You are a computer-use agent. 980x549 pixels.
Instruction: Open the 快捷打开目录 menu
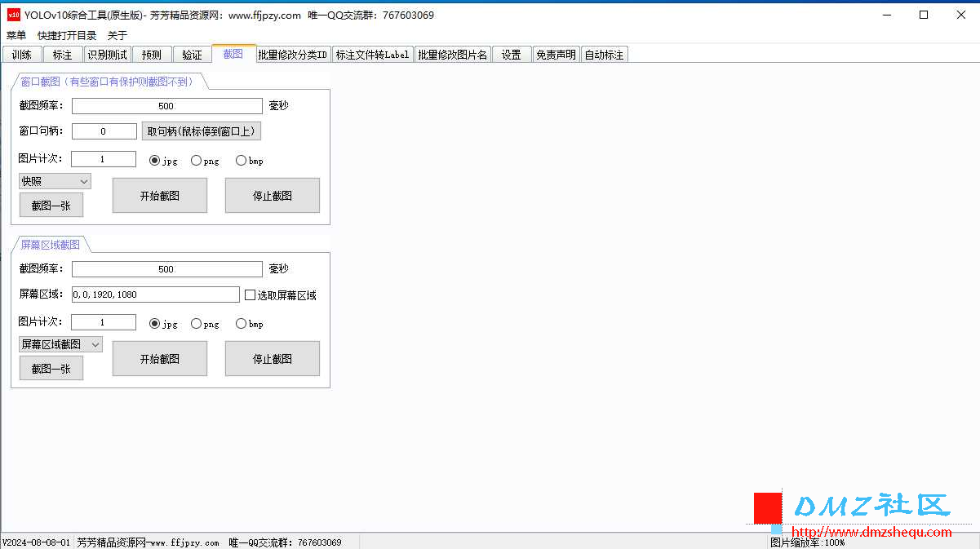click(67, 35)
